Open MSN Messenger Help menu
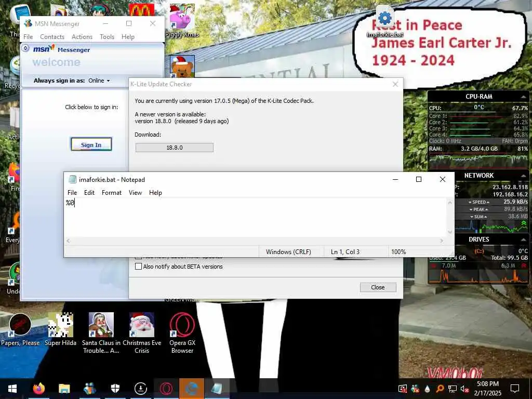This screenshot has height=399, width=532. click(128, 37)
